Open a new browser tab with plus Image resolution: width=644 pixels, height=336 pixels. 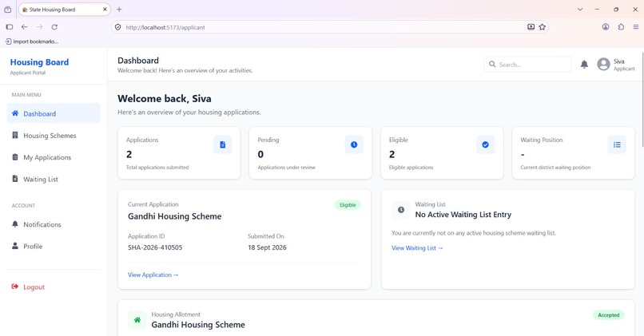119,10
